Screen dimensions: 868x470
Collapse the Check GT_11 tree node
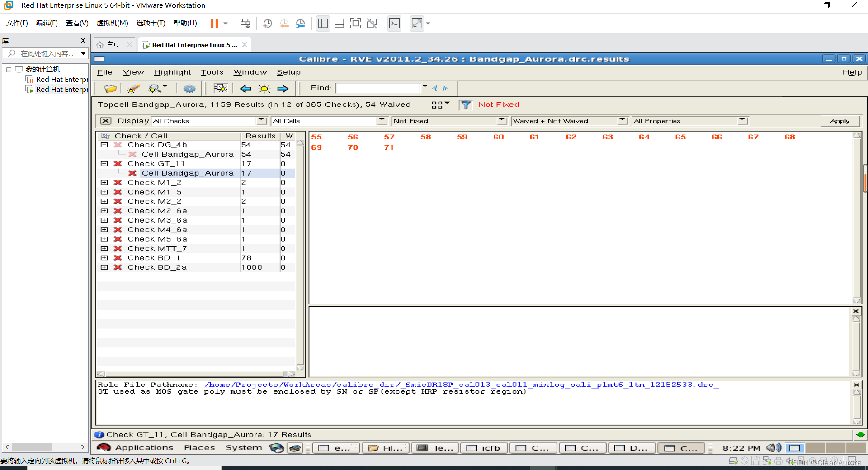coord(104,164)
